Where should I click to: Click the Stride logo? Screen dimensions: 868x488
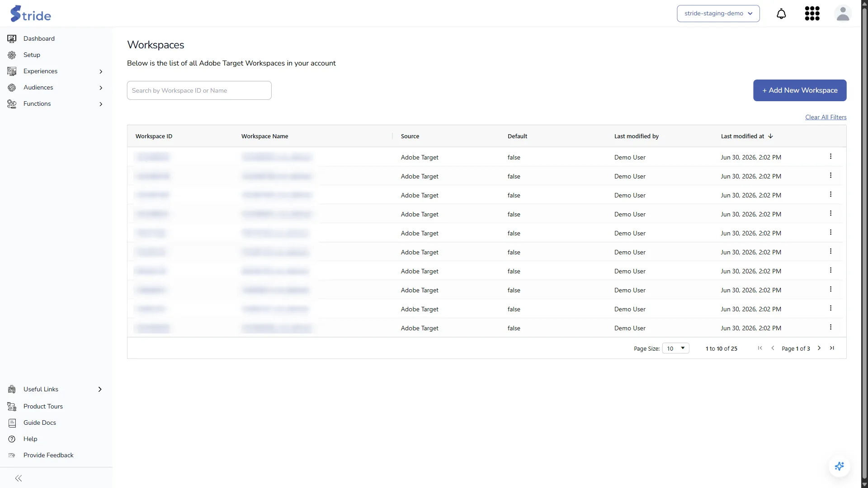pos(31,14)
